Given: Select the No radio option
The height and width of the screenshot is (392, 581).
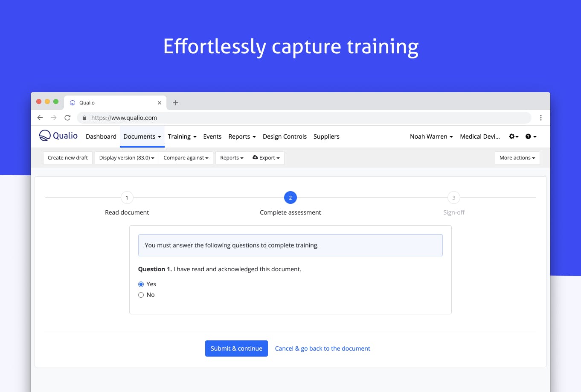Looking at the screenshot, I should click(141, 295).
